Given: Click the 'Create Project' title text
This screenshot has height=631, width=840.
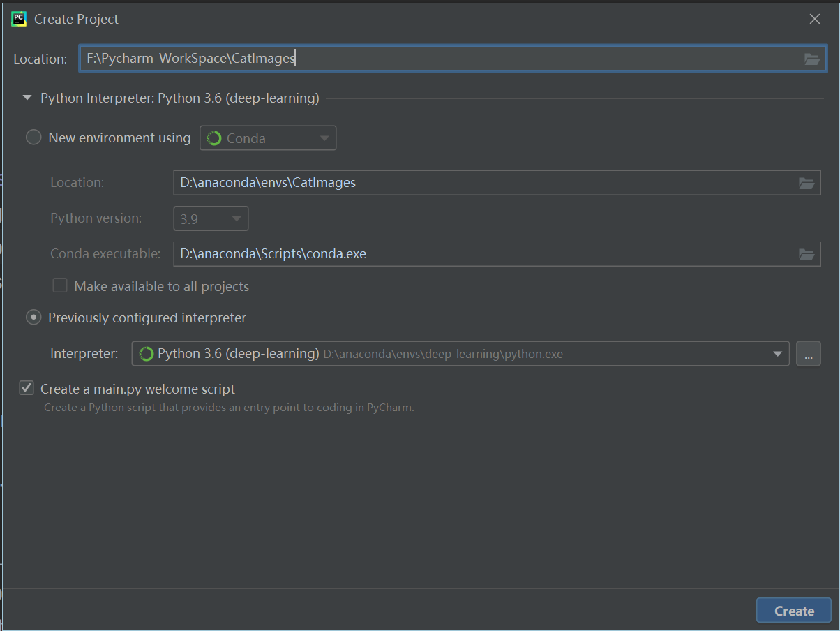Looking at the screenshot, I should point(77,20).
